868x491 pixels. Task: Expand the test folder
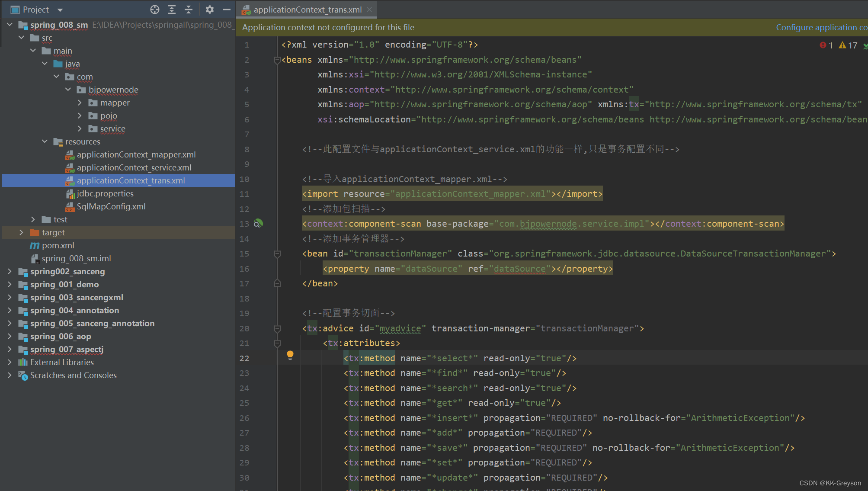(33, 219)
